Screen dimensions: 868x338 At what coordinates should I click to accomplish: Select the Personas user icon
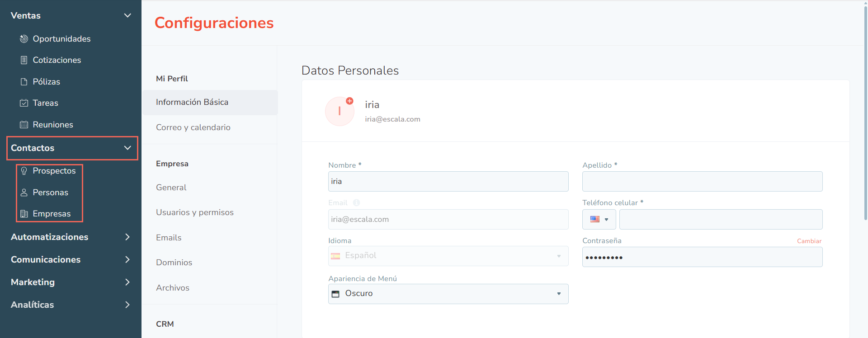tap(24, 192)
